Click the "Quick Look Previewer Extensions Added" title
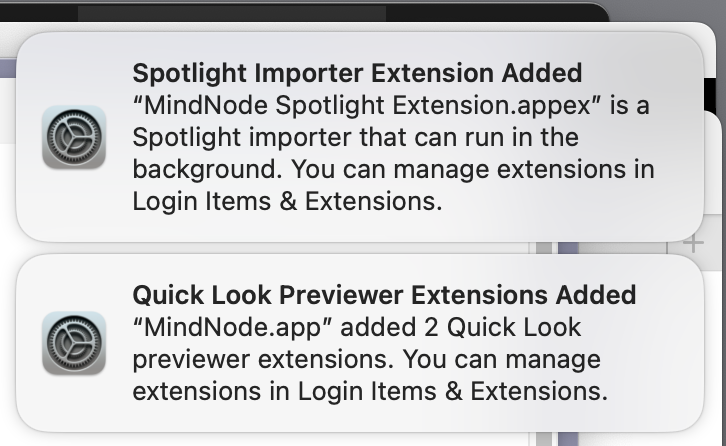 pyautogui.click(x=384, y=295)
